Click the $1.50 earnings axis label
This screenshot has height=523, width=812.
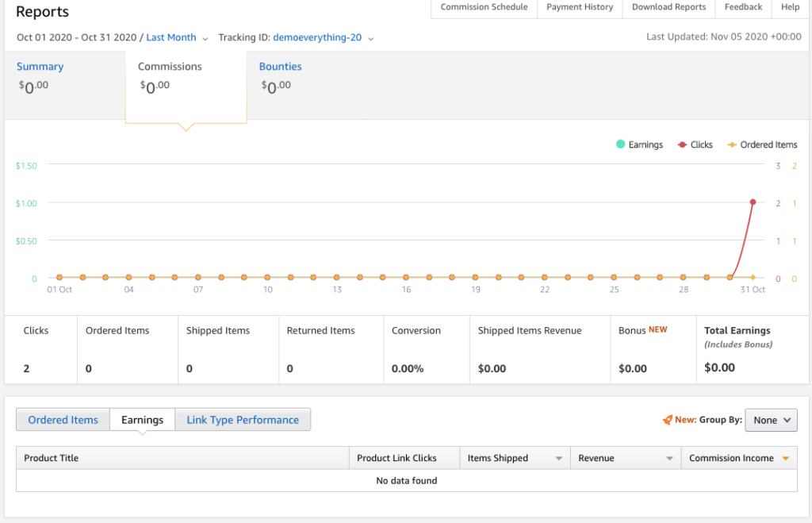coord(26,166)
